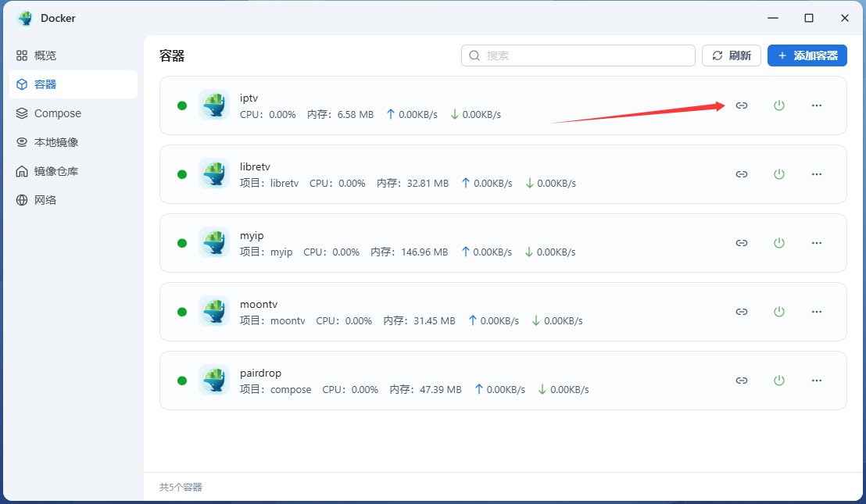Screen dimensions: 866x504
Task: Click the Docker app logo in title bar
Action: click(25, 18)
